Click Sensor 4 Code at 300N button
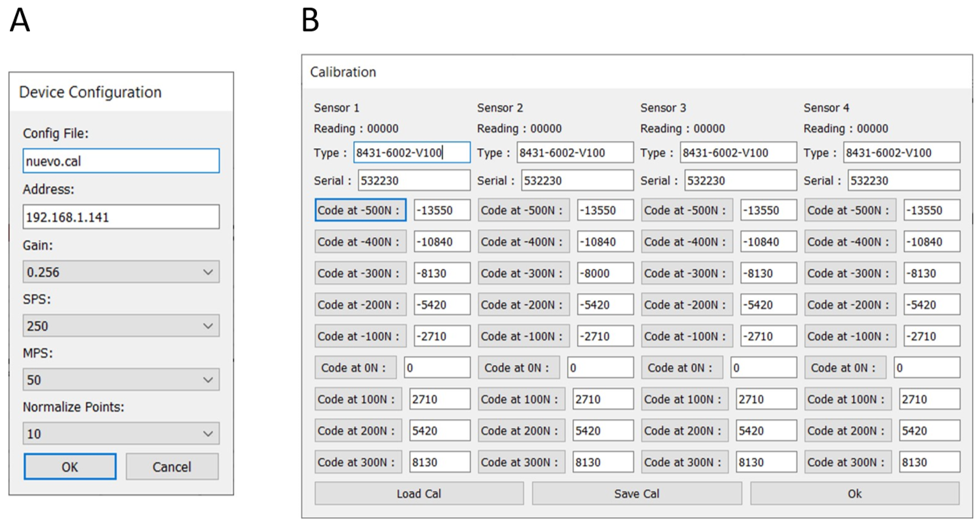 coord(848,462)
